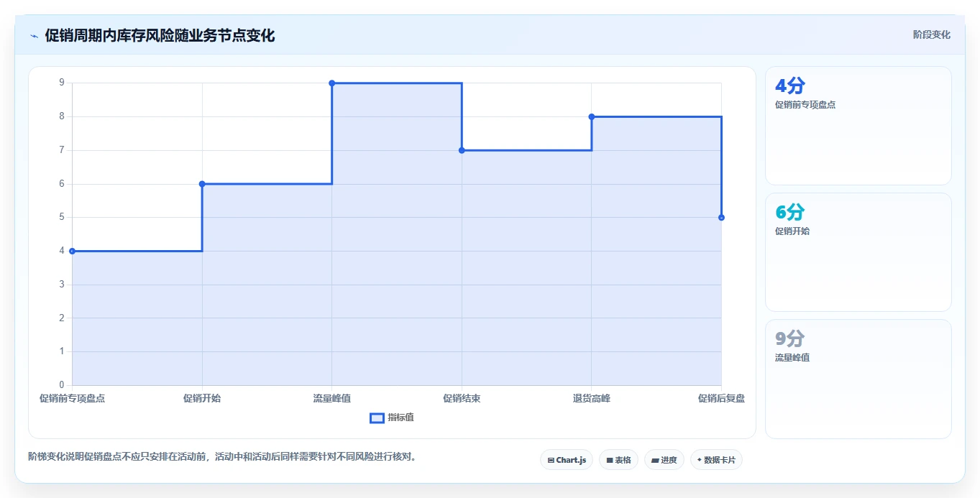Viewport: 980px width, 498px height.
Task: Click the data point at 促销后复盘 value 5
Action: tap(721, 217)
